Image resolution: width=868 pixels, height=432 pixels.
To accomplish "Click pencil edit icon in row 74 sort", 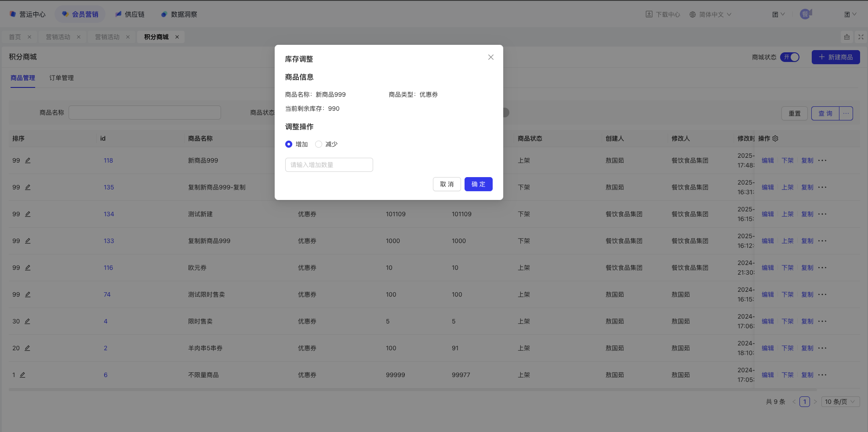I will (28, 294).
